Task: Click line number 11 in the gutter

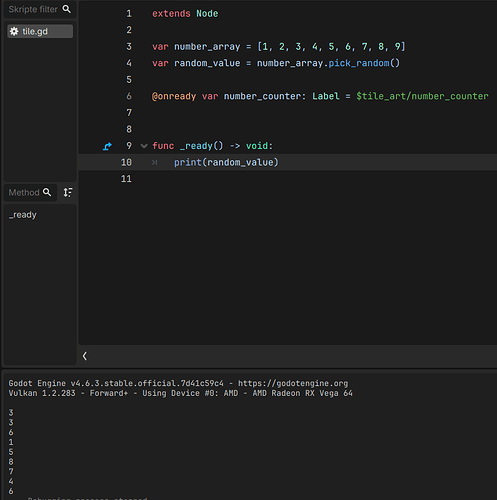Action: [x=126, y=179]
